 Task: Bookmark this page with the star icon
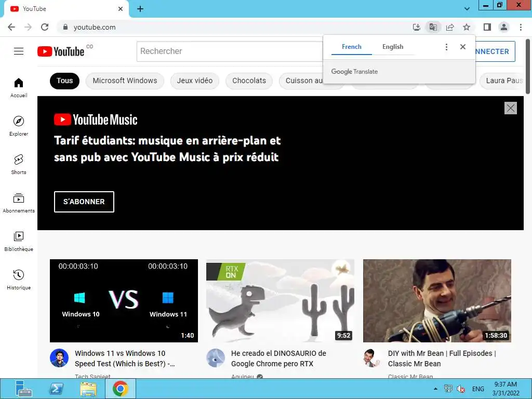point(467,27)
